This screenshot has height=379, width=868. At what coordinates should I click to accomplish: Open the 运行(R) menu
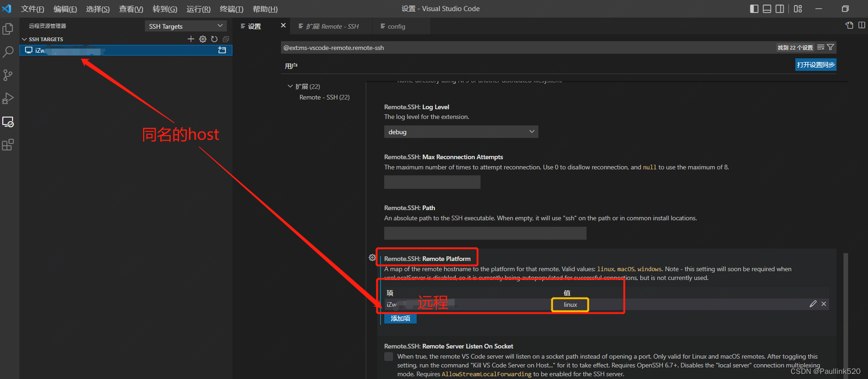click(199, 9)
